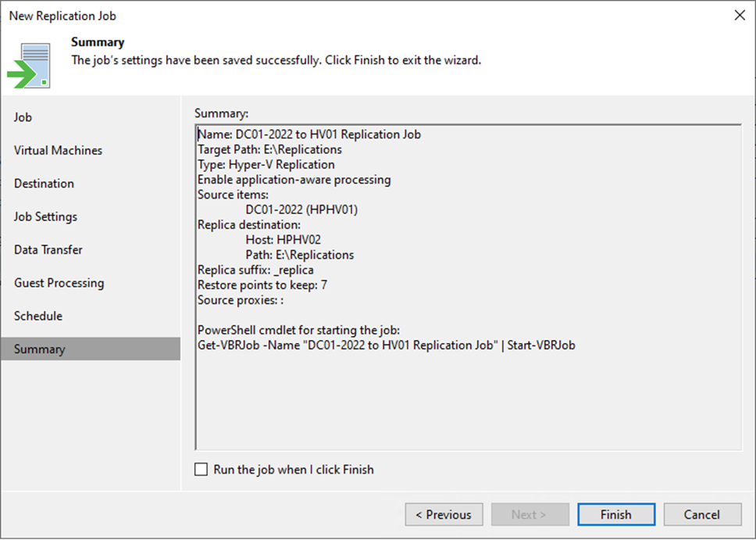Click the PowerShell Get-VBRJob command line
This screenshot has width=756, height=540.
(x=387, y=345)
